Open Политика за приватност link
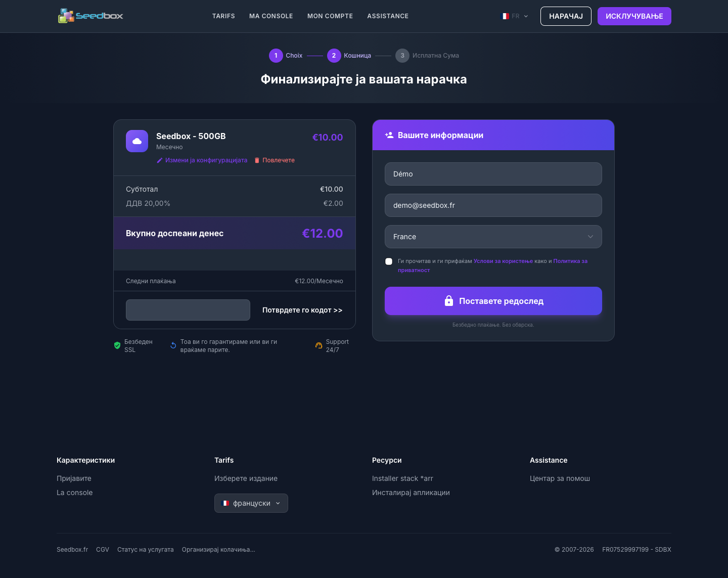 pos(492,265)
